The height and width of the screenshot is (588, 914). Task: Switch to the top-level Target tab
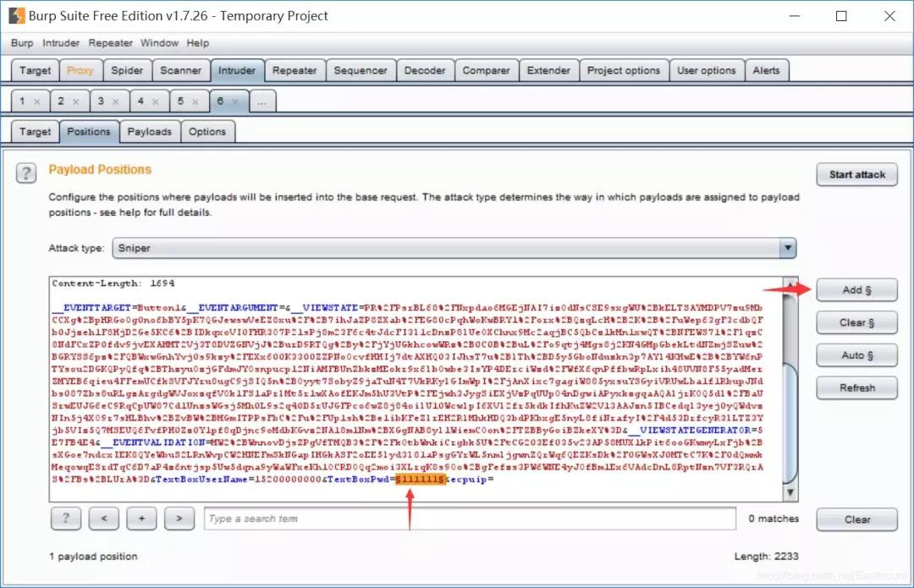[x=35, y=70]
